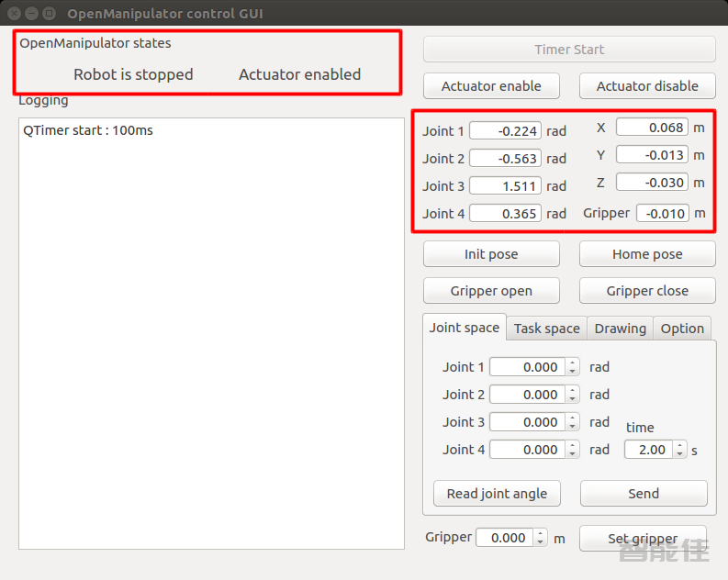The height and width of the screenshot is (580, 728).
Task: Click the log entry 'QTimer start : 100ms'
Action: pyautogui.click(x=88, y=130)
